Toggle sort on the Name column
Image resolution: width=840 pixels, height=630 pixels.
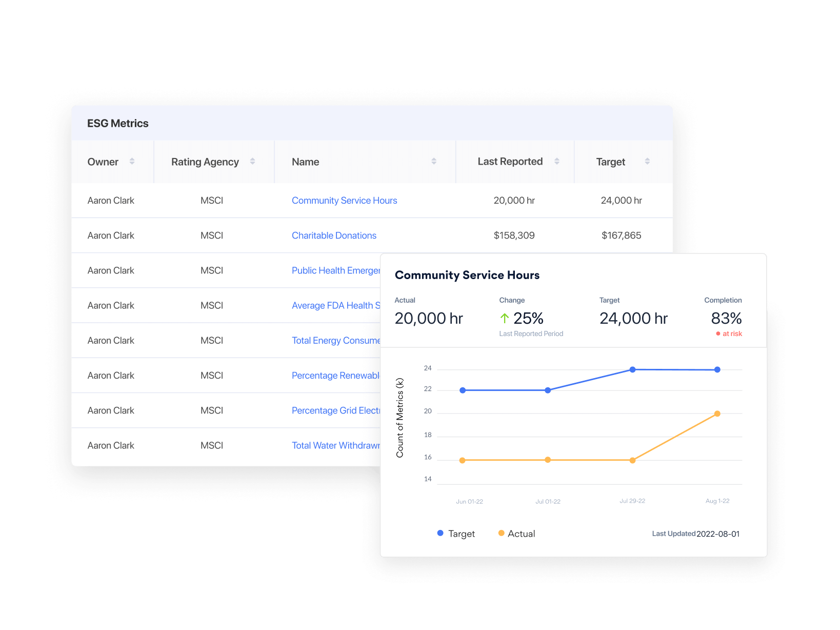click(434, 162)
